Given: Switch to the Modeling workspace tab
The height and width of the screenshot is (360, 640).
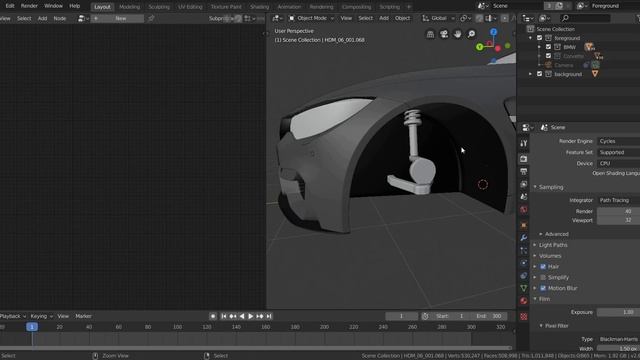Looking at the screenshot, I should pyautogui.click(x=129, y=7).
